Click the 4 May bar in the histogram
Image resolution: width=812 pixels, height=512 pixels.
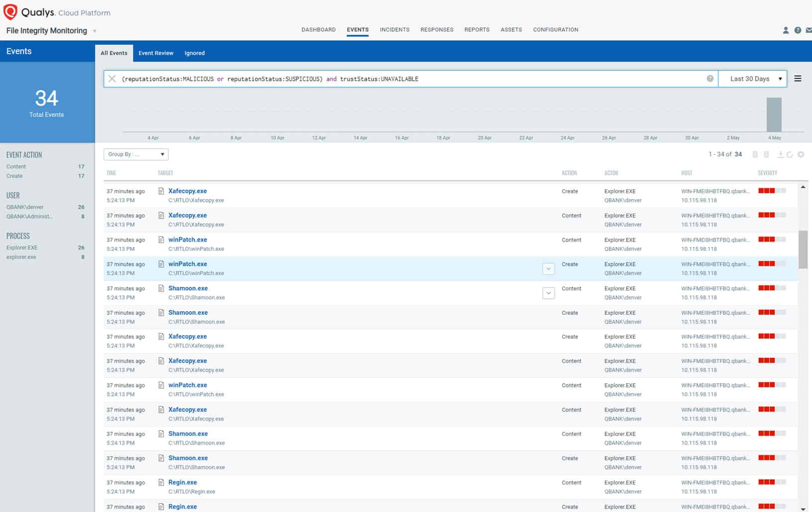[774, 115]
